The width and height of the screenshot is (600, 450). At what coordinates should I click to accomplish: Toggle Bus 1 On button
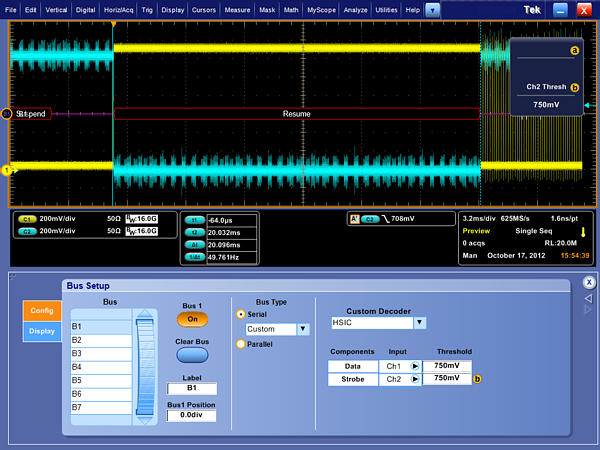192,319
